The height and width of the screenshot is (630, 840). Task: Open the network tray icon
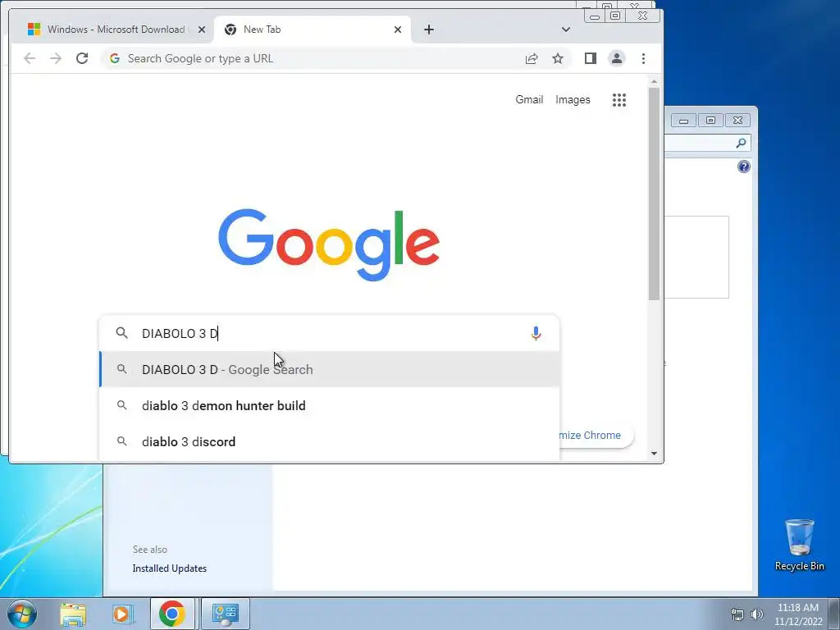point(737,614)
